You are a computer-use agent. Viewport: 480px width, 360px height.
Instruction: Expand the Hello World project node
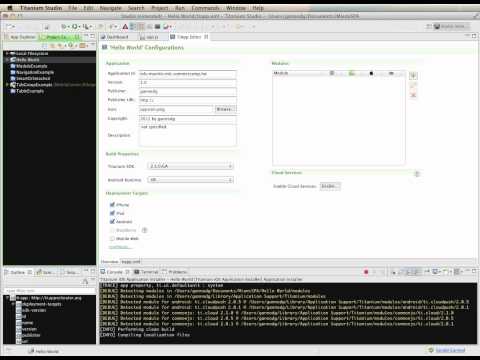pyautogui.click(x=7, y=60)
